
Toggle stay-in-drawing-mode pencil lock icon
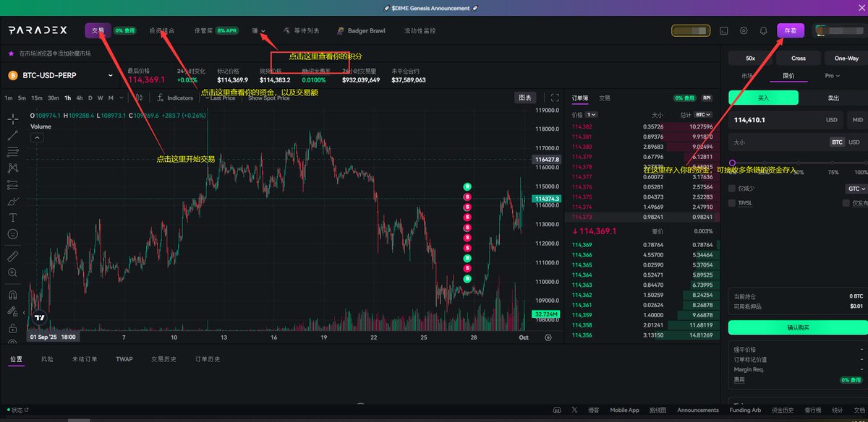click(12, 311)
